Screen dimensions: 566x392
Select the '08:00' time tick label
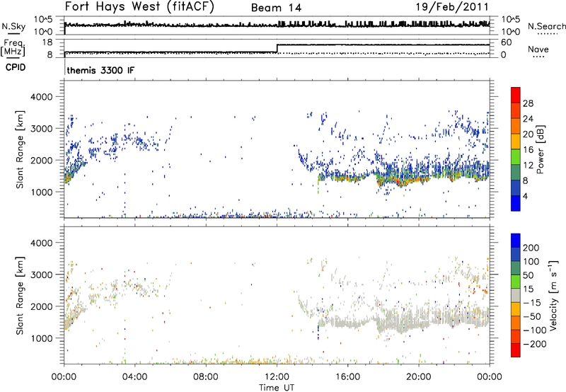click(x=206, y=377)
